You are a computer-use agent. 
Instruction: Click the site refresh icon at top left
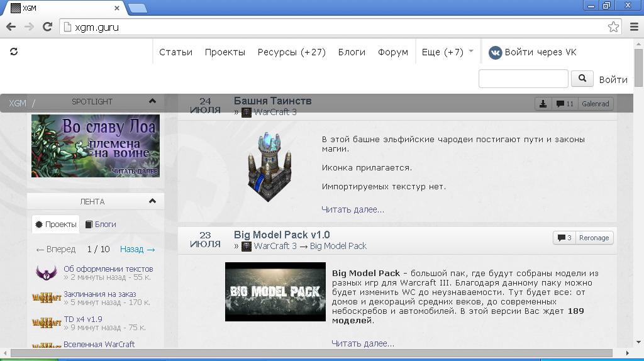14,52
